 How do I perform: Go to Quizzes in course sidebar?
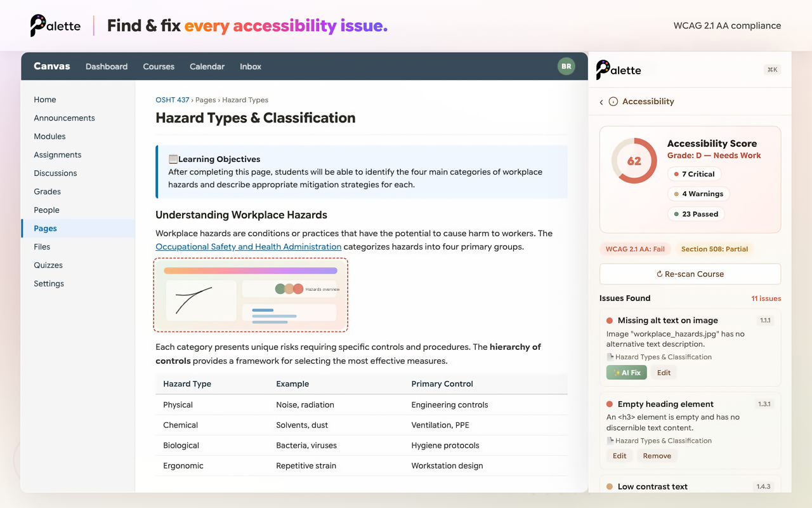click(78, 265)
